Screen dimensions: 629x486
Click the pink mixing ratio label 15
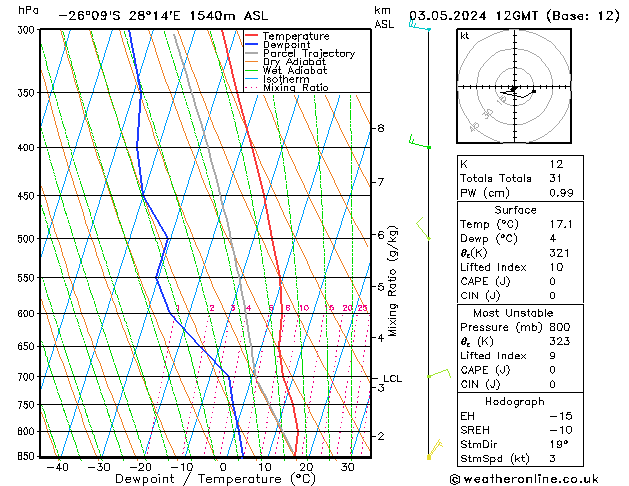(329, 308)
